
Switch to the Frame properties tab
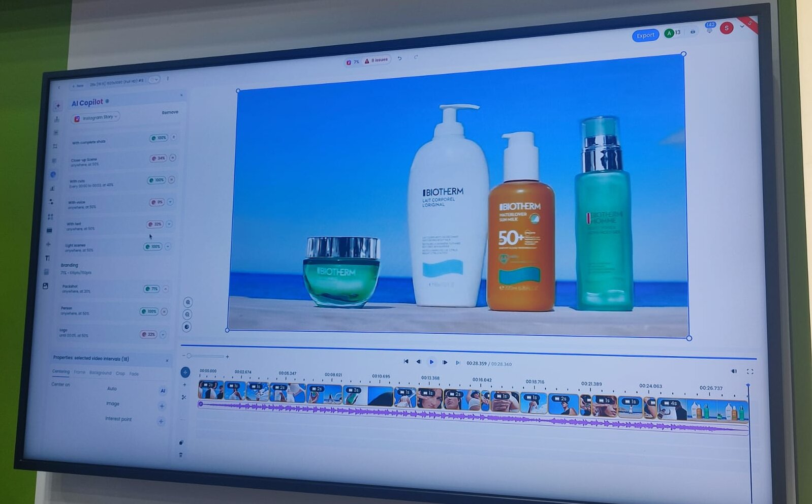coord(79,372)
